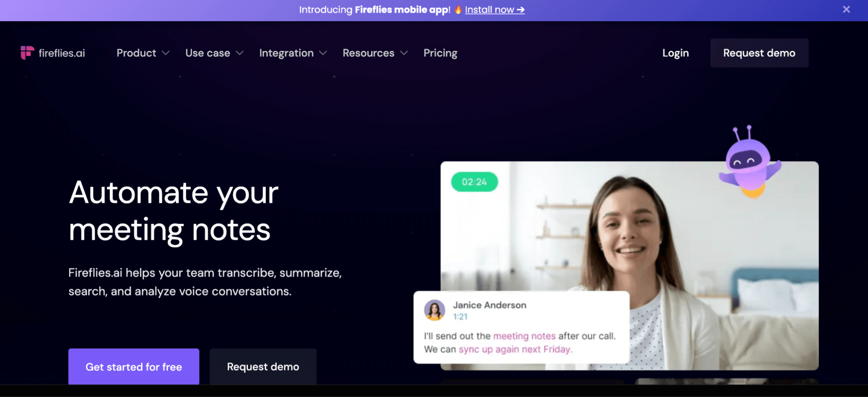The image size is (868, 397).
Task: Click the Login link
Action: (675, 53)
